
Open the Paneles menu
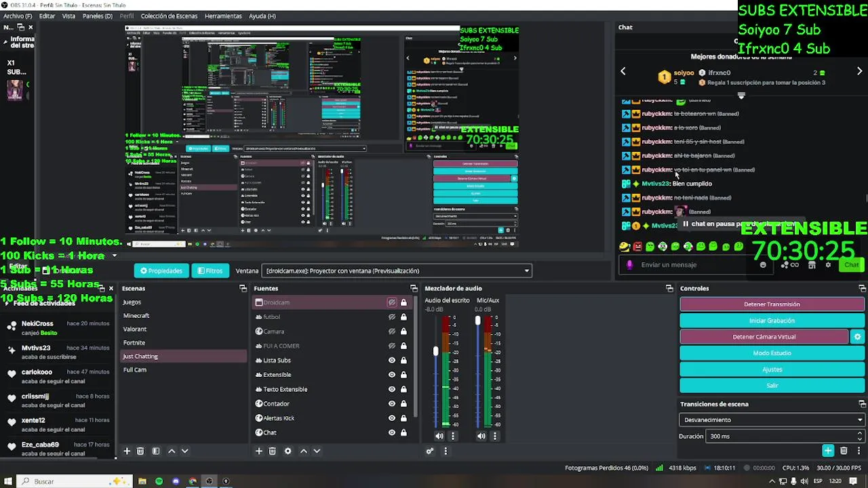point(98,16)
